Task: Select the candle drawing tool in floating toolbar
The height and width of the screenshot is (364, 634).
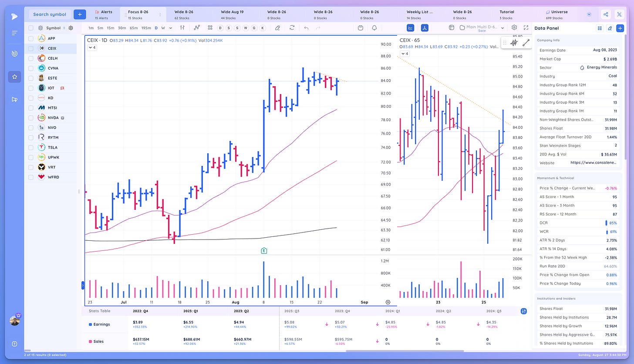Action: [x=514, y=43]
